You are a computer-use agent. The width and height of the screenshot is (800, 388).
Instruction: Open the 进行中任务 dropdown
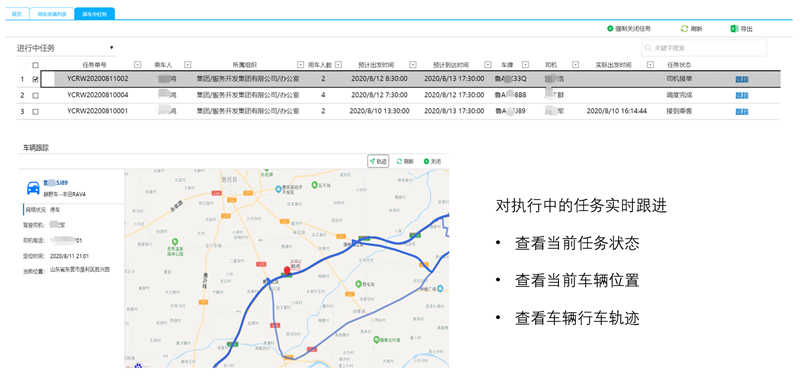click(66, 48)
